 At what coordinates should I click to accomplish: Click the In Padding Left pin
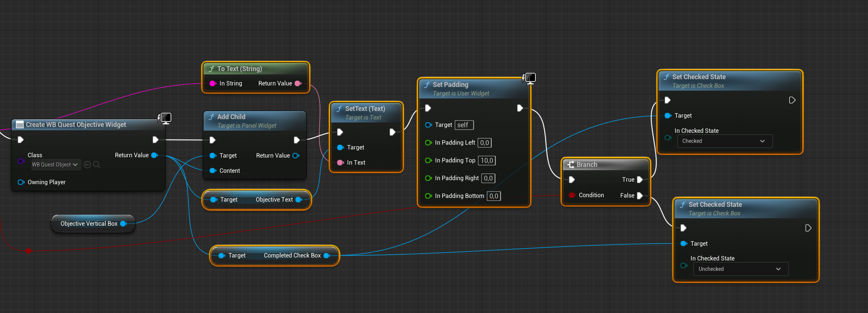pyautogui.click(x=428, y=143)
